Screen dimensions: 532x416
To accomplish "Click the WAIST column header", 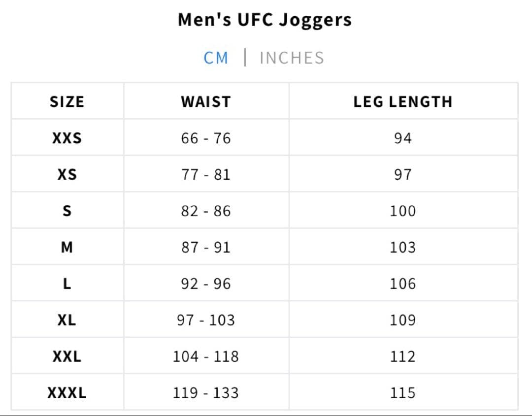I will coord(205,101).
